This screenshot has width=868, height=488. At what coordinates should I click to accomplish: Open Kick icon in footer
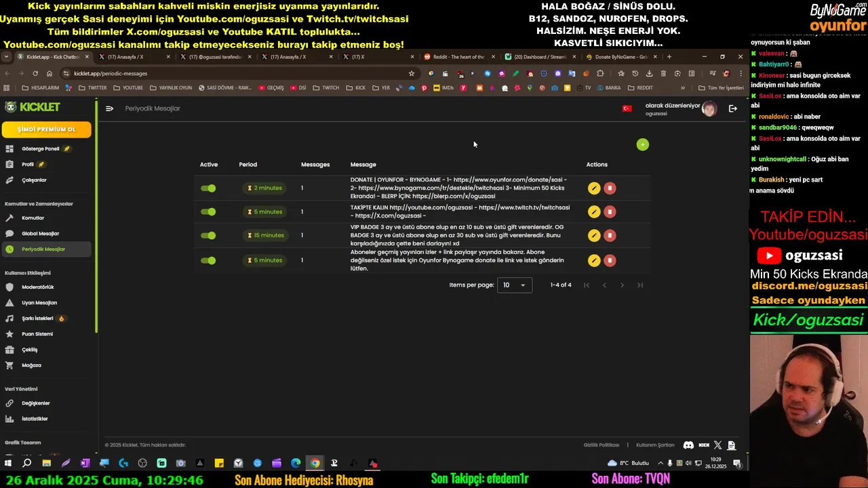click(704, 445)
